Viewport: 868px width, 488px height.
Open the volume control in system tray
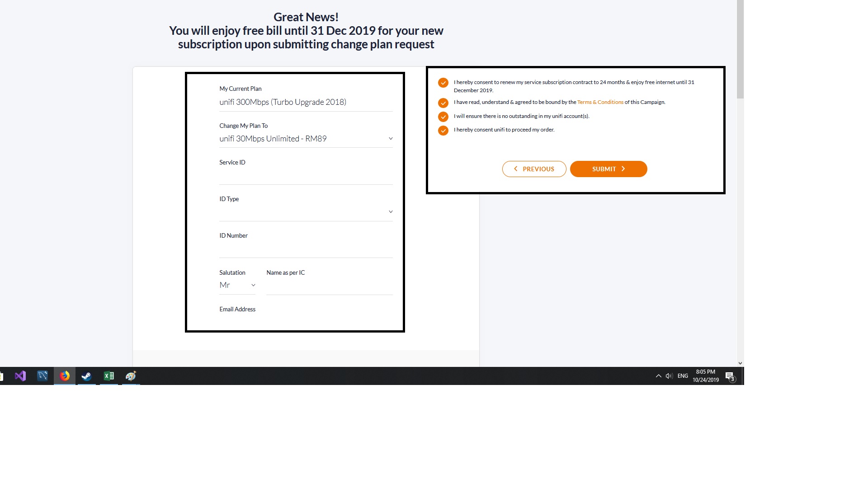tap(669, 376)
